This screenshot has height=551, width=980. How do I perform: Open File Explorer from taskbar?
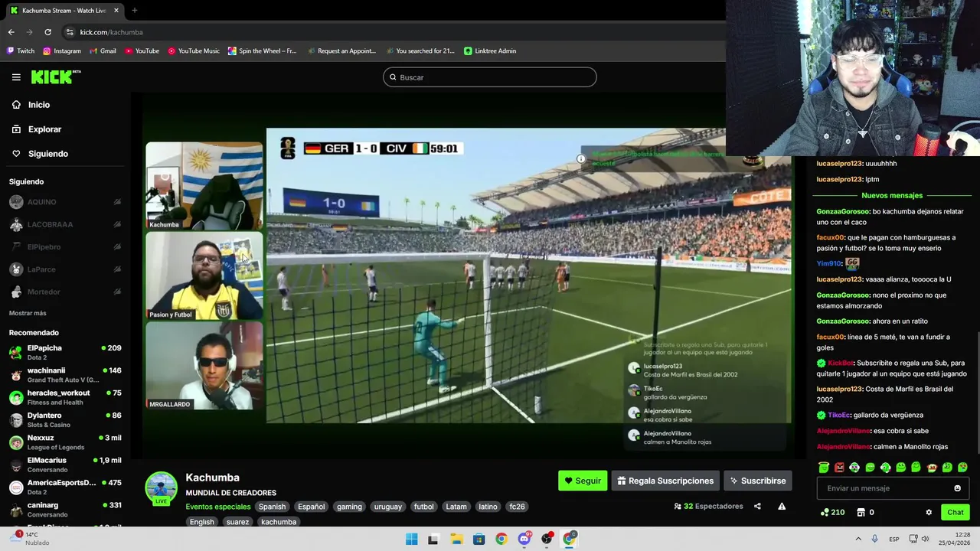pyautogui.click(x=456, y=539)
